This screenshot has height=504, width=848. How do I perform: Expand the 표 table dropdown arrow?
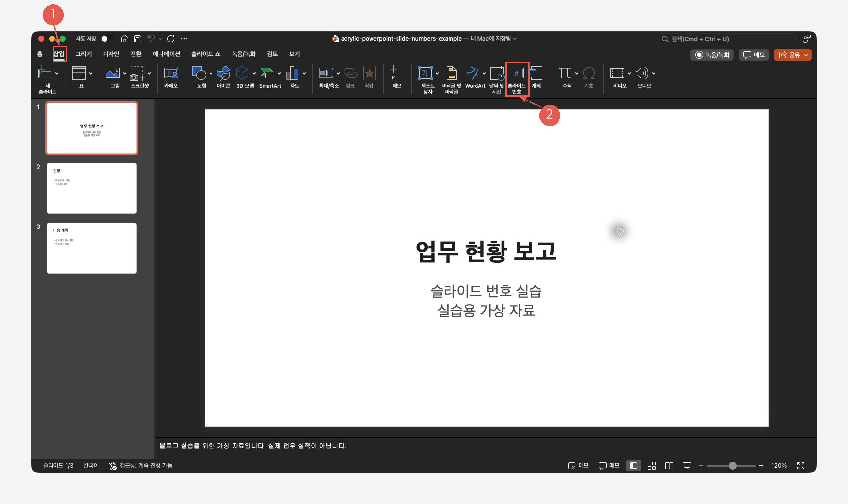[91, 73]
